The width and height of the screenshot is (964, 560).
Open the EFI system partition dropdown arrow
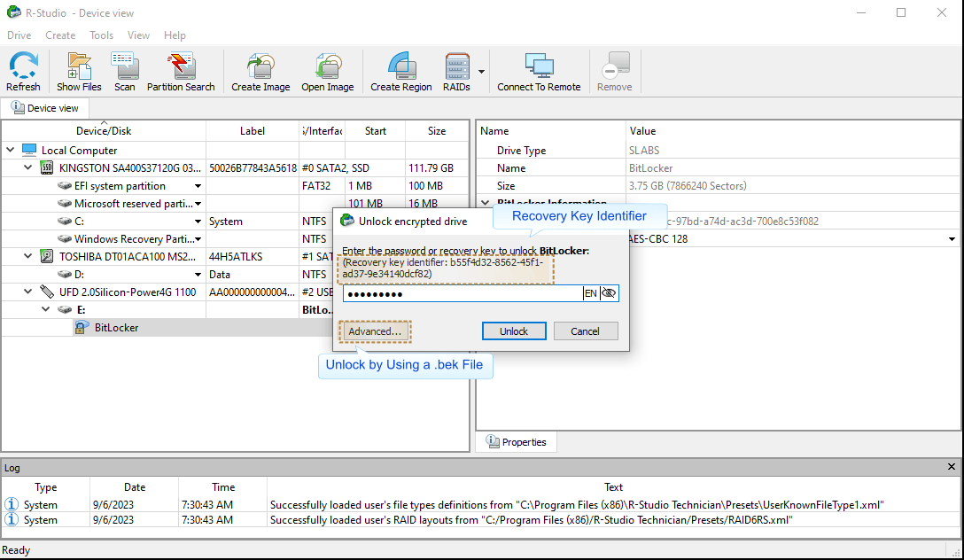coord(198,186)
